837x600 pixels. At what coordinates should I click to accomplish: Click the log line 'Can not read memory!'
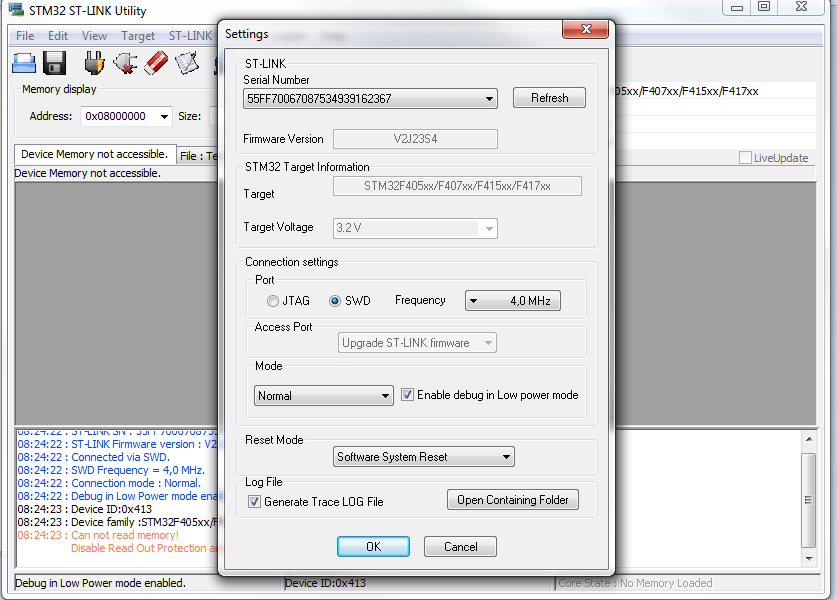tap(98, 535)
